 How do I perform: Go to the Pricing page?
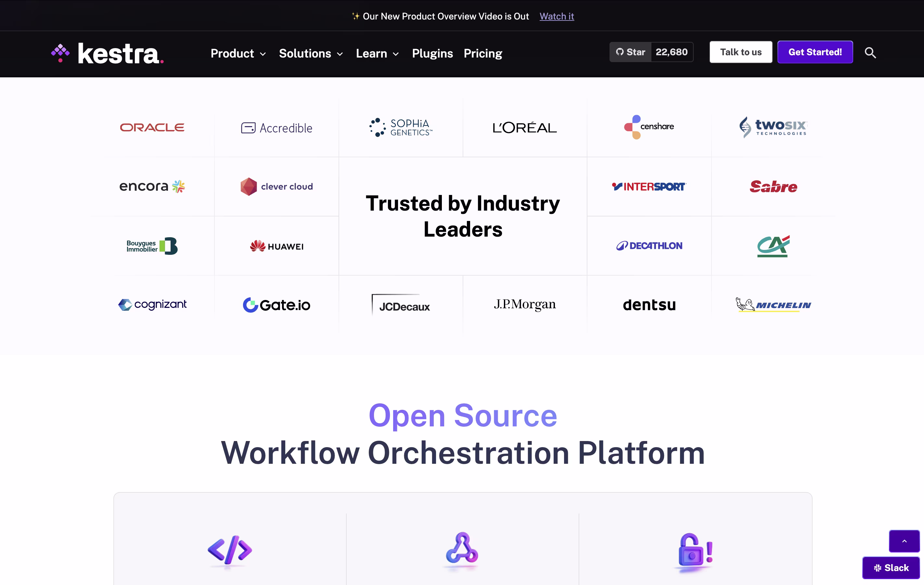(x=483, y=53)
